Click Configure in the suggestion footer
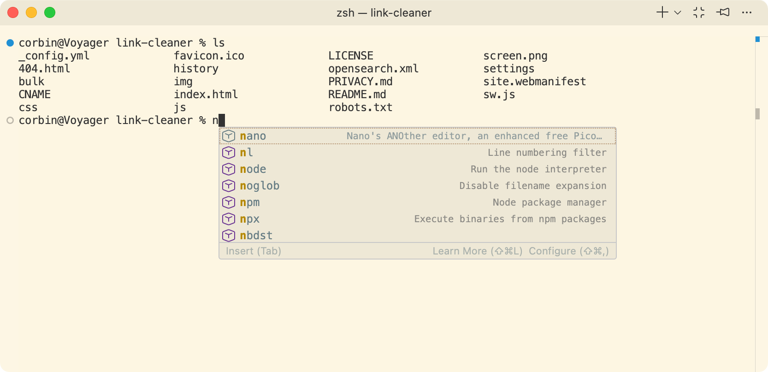The image size is (768, 372). coord(569,251)
